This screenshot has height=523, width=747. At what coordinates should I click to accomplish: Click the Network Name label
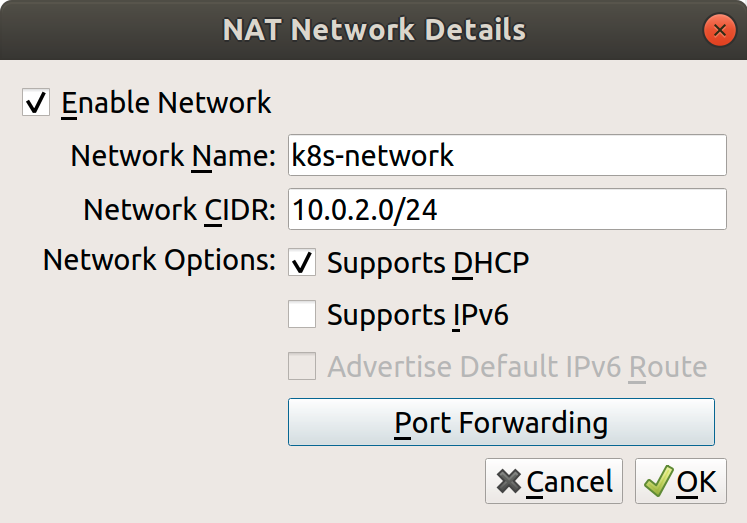[x=172, y=156]
